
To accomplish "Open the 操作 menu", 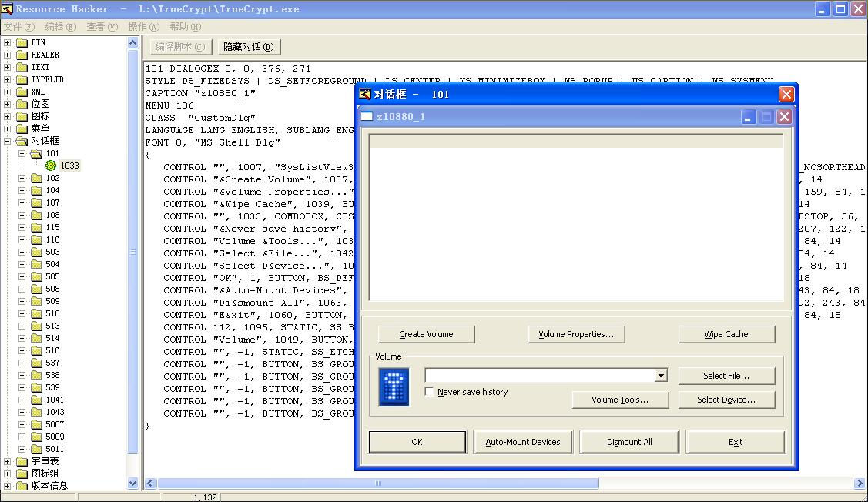I will 143,27.
